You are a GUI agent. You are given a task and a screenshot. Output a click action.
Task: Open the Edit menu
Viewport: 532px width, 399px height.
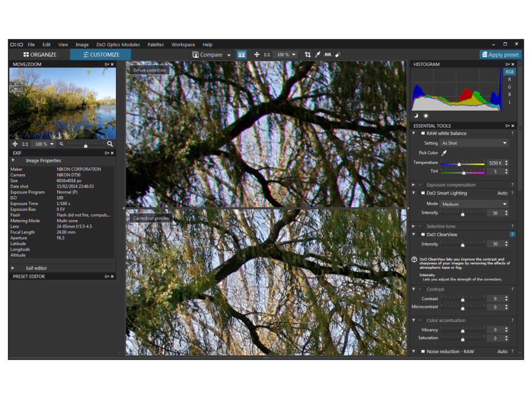click(46, 44)
